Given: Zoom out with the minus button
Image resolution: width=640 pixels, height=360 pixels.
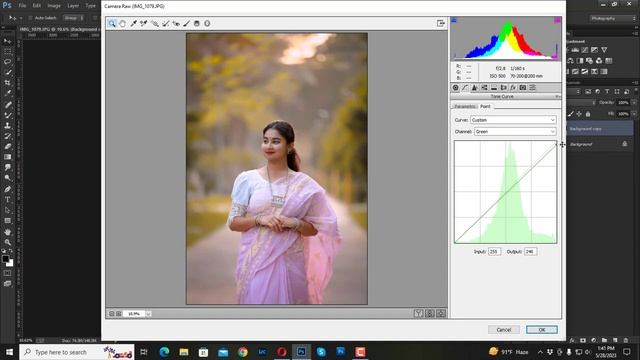Looking at the screenshot, I should coord(111,313).
